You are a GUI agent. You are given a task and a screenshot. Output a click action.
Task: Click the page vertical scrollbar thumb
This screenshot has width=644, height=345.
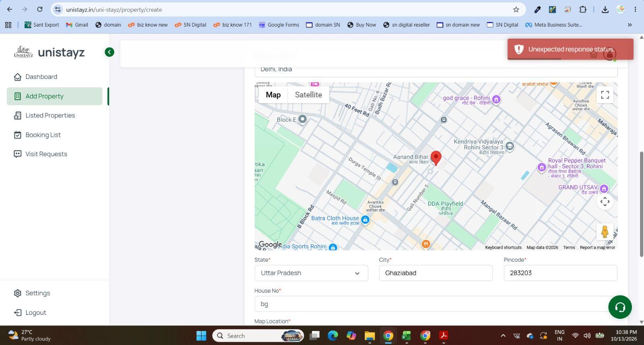[642, 204]
